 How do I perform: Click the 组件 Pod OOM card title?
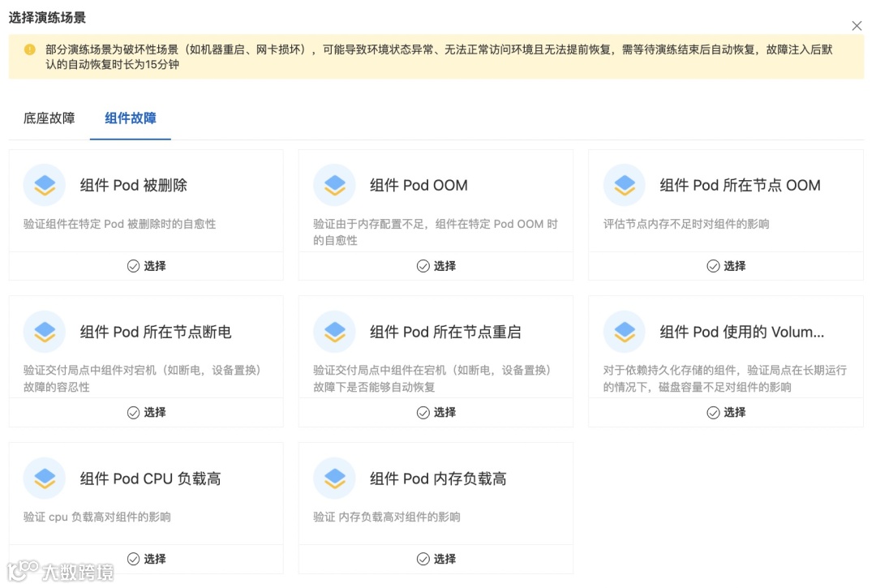(419, 186)
